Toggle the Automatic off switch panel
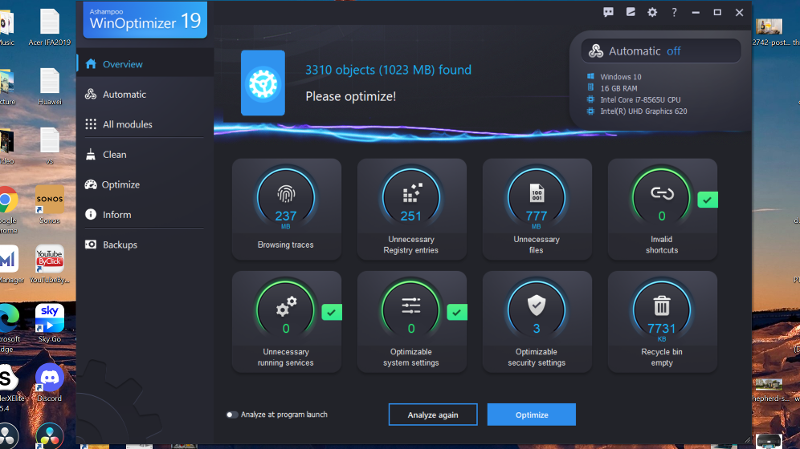This screenshot has height=449, width=800. (x=661, y=51)
